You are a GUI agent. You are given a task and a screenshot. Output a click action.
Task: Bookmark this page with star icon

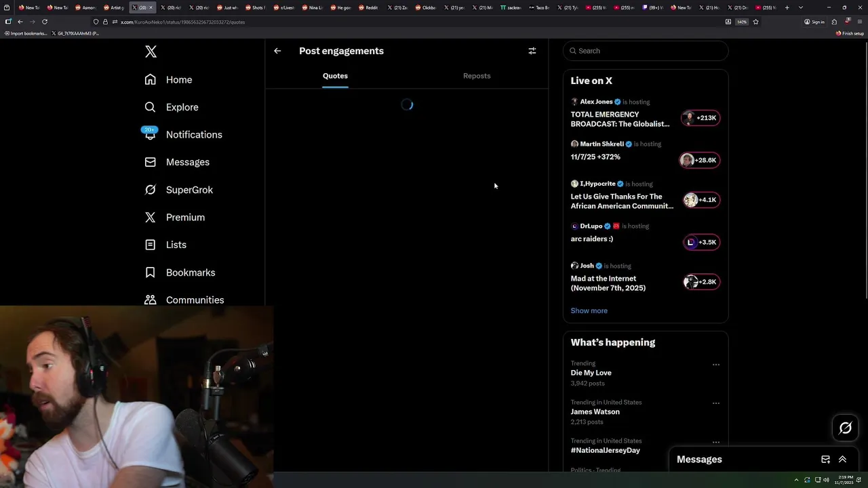755,22
